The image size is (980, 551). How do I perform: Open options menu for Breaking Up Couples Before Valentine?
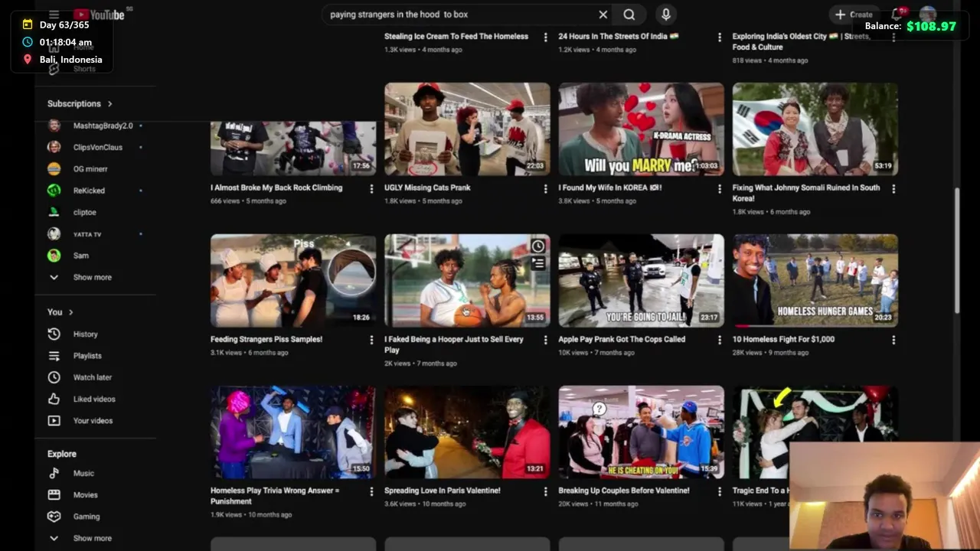[719, 491]
